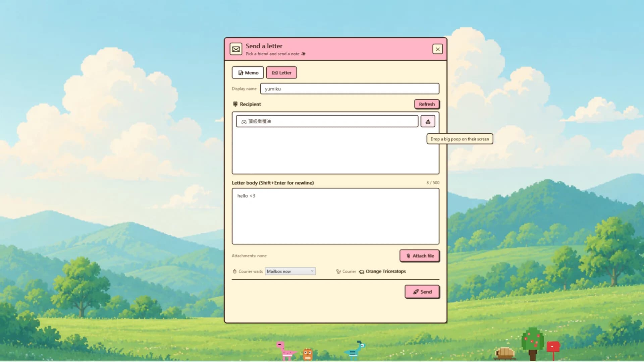Click the orange triceratops pet on the grass
This screenshot has width=644, height=362.
coord(308,354)
